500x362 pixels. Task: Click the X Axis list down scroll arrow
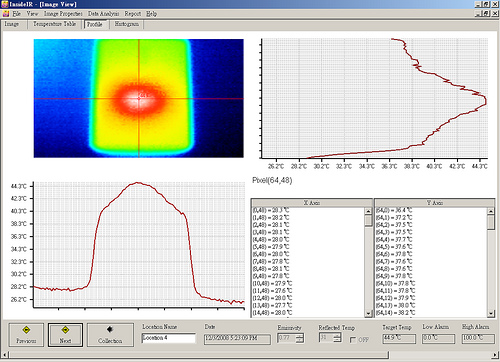tap(368, 313)
